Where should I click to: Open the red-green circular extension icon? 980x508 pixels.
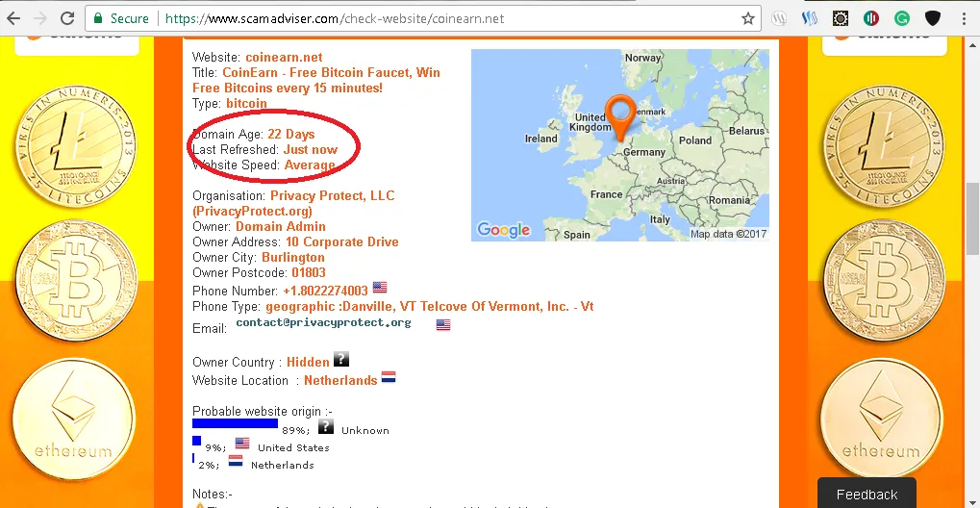click(870, 18)
